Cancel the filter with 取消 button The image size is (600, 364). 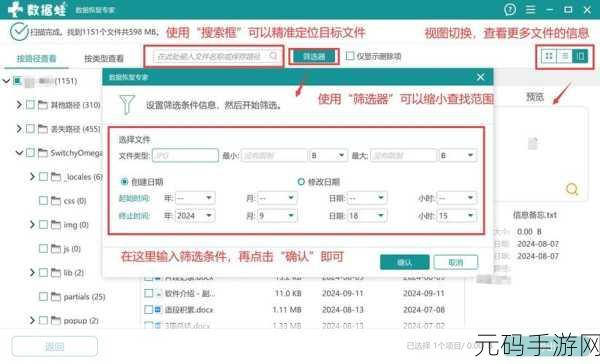tap(456, 262)
